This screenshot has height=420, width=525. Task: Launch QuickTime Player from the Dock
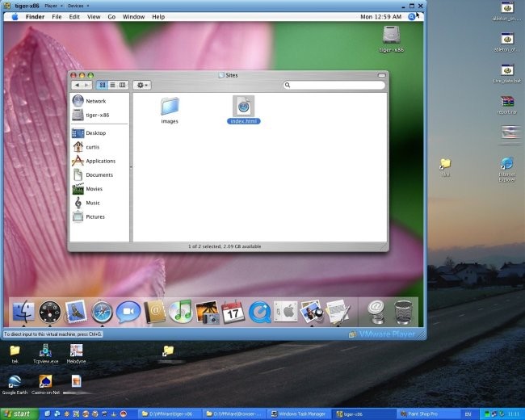point(259,312)
